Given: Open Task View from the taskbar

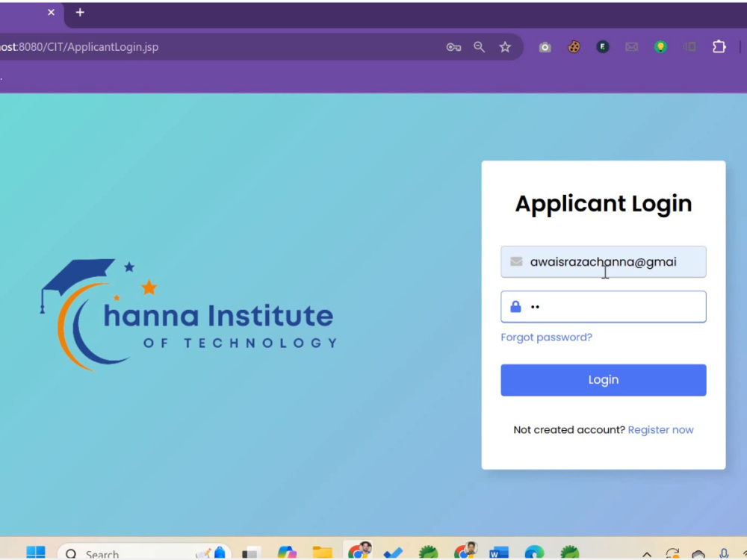Looking at the screenshot, I should (250, 553).
